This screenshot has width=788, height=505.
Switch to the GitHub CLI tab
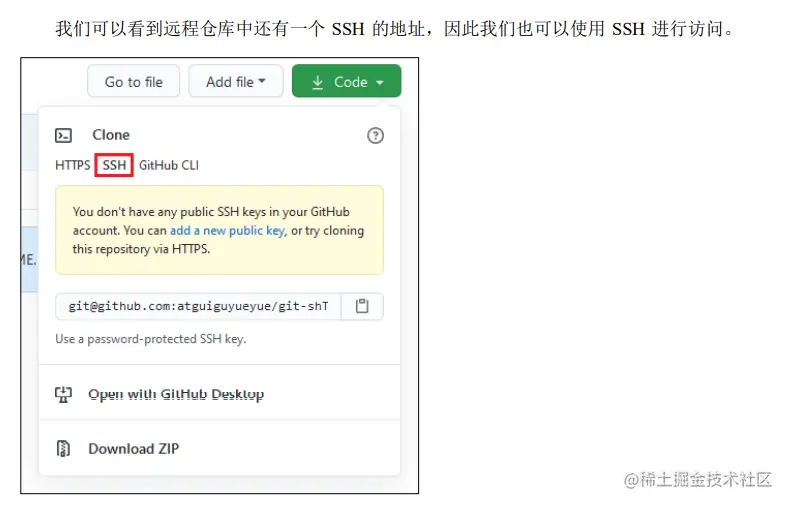(x=169, y=165)
